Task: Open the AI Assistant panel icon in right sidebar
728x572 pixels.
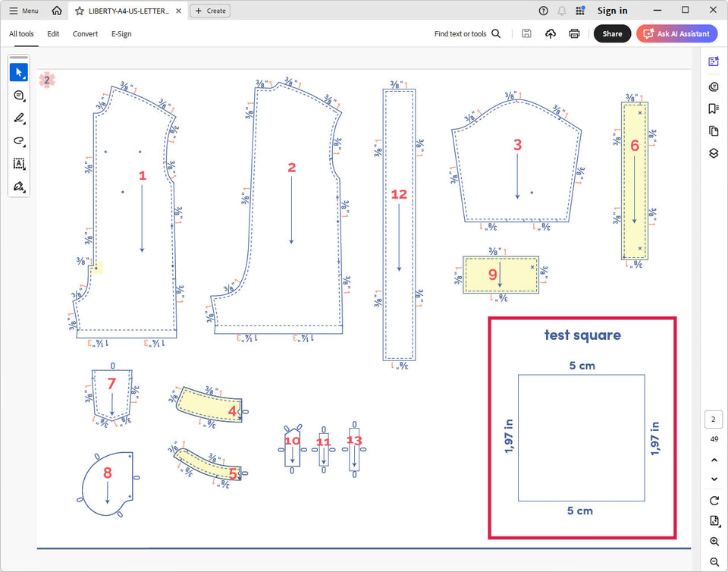Action: [x=714, y=61]
